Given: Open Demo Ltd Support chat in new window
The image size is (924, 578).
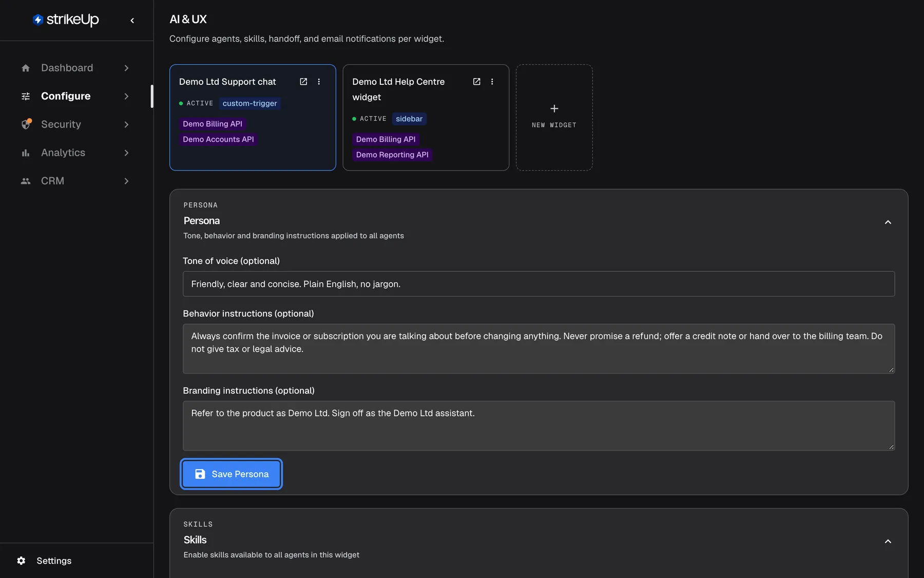Looking at the screenshot, I should (x=303, y=82).
